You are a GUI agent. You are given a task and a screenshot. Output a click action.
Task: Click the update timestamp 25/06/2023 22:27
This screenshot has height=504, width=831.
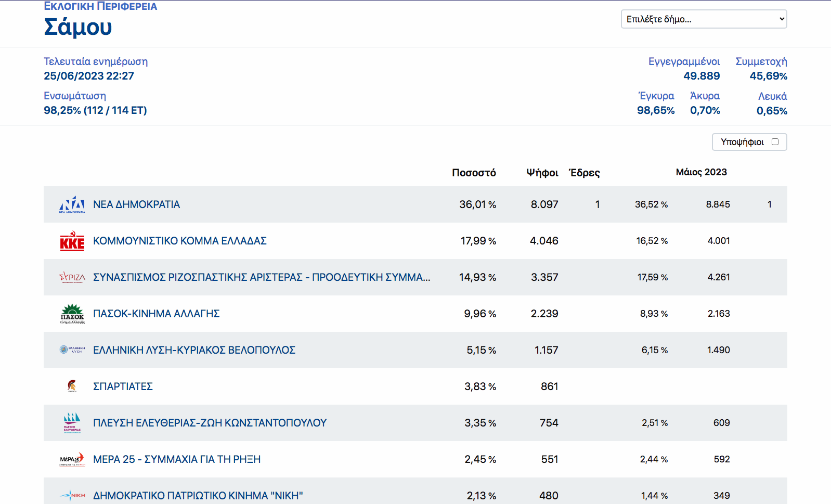[89, 76]
